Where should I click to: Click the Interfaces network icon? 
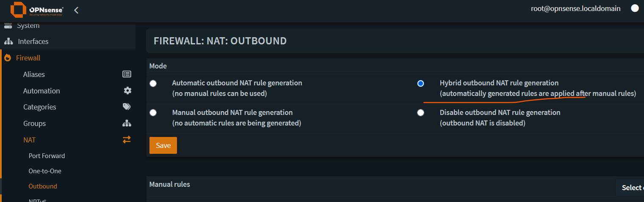point(8,41)
